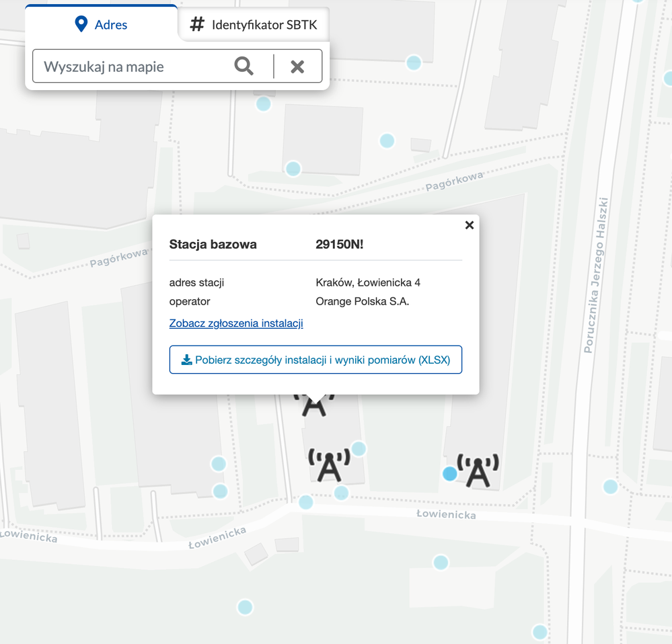Switch to the Identyfikator SBTK tab
This screenshot has width=672, height=644.
click(x=254, y=24)
